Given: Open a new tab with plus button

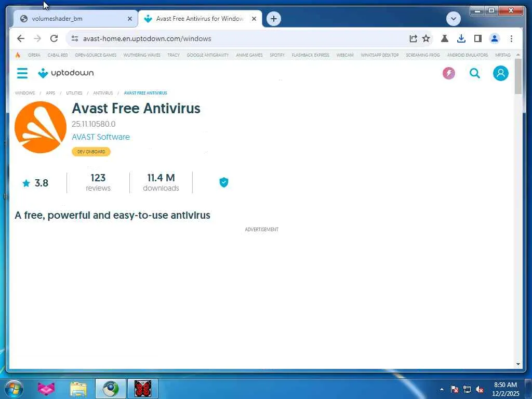Looking at the screenshot, I should pos(274,19).
